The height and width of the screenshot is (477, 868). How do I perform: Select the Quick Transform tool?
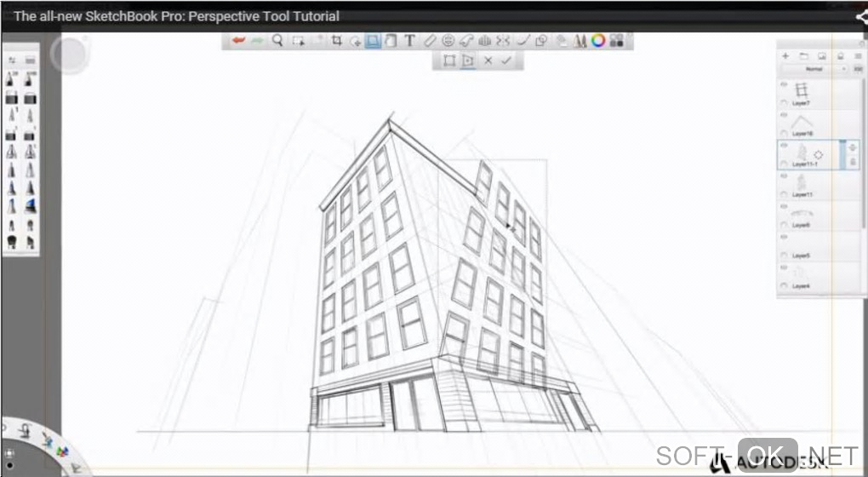click(355, 41)
